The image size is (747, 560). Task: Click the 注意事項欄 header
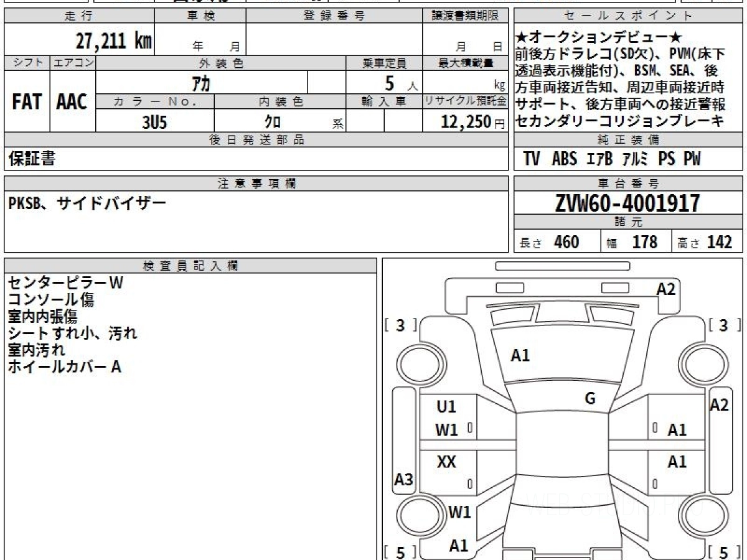[256, 183]
